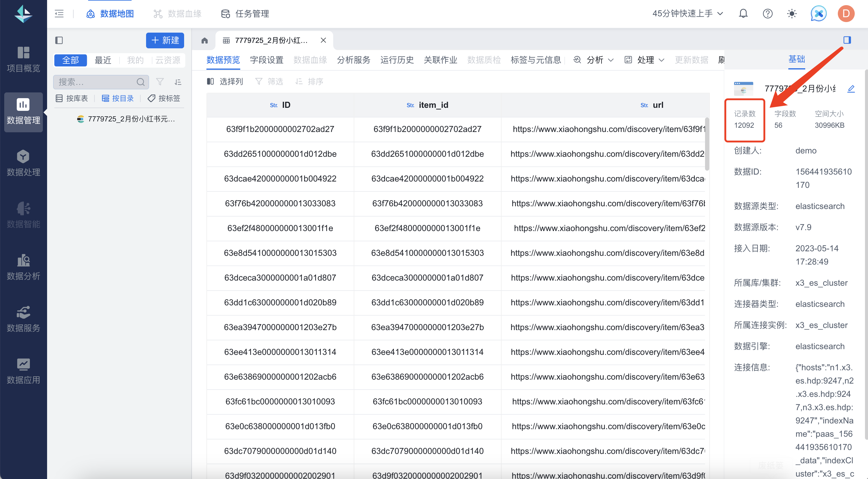
Task: Click the filter funnel icon beside search
Action: point(160,82)
